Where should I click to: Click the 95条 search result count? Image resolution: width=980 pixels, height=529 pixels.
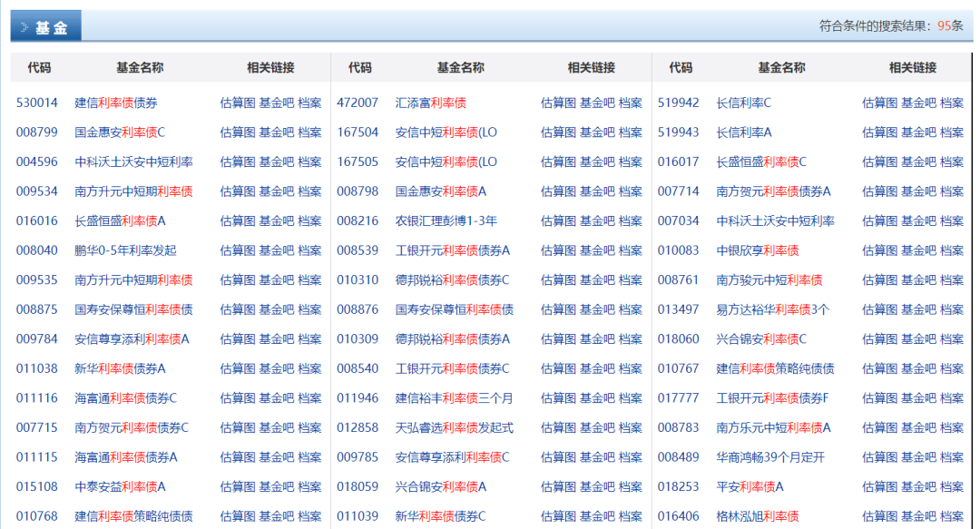tap(950, 25)
